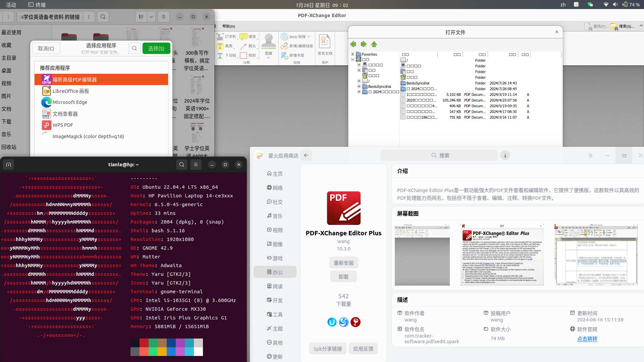Viewport: 644px width, 362px height.
Task: Open the terminal hamburger menu
Action: (x=196, y=165)
